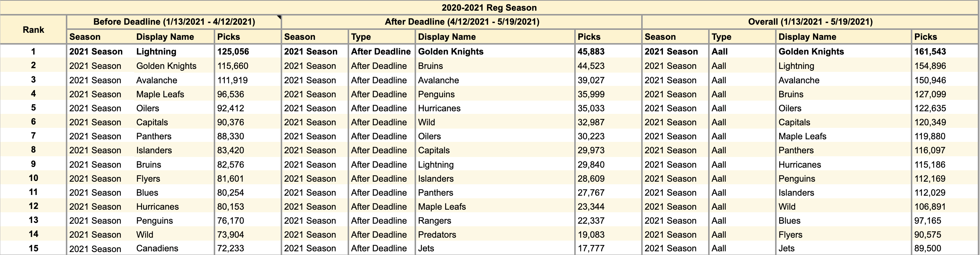The width and height of the screenshot is (980, 255).
Task: Select rank number 8 cell
Action: click(33, 150)
